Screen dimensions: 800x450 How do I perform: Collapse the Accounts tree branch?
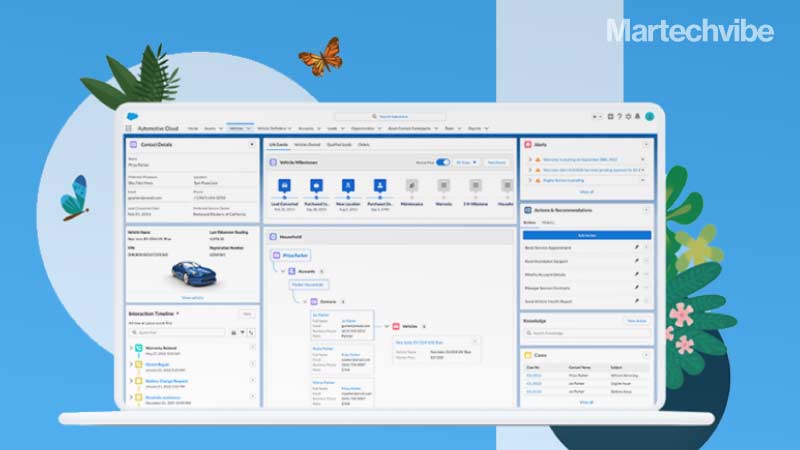tap(283, 271)
